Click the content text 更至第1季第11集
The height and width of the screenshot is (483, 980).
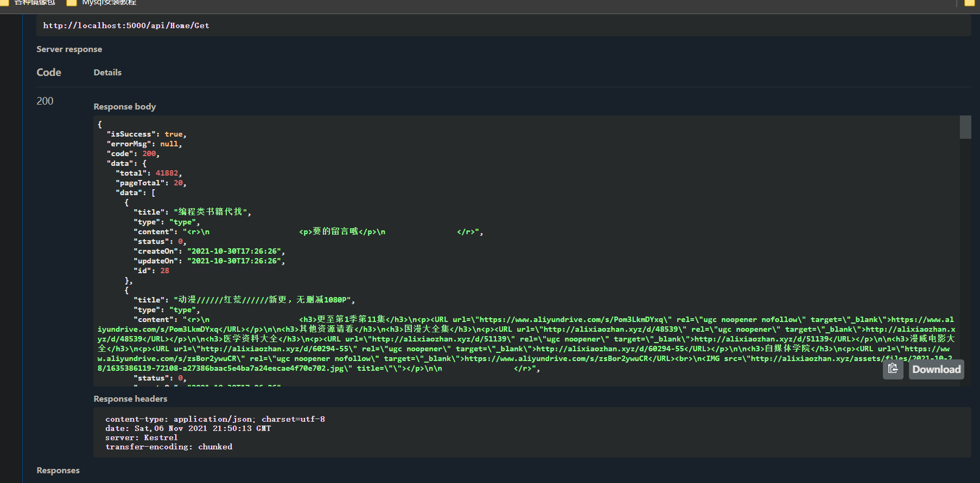click(x=351, y=320)
